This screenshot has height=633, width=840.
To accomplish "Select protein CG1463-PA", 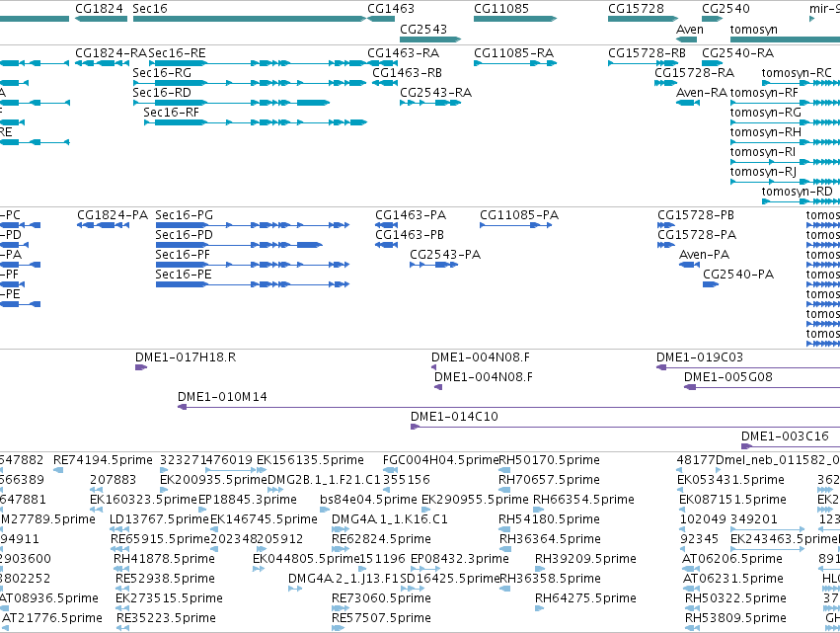I will 386,225.
